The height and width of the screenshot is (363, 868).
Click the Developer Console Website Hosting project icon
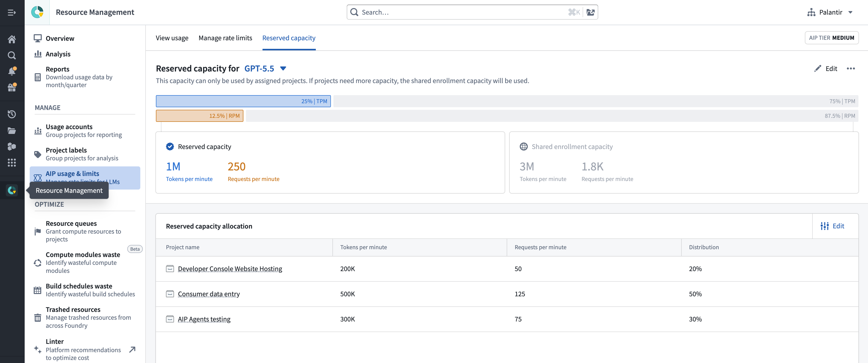click(x=170, y=269)
